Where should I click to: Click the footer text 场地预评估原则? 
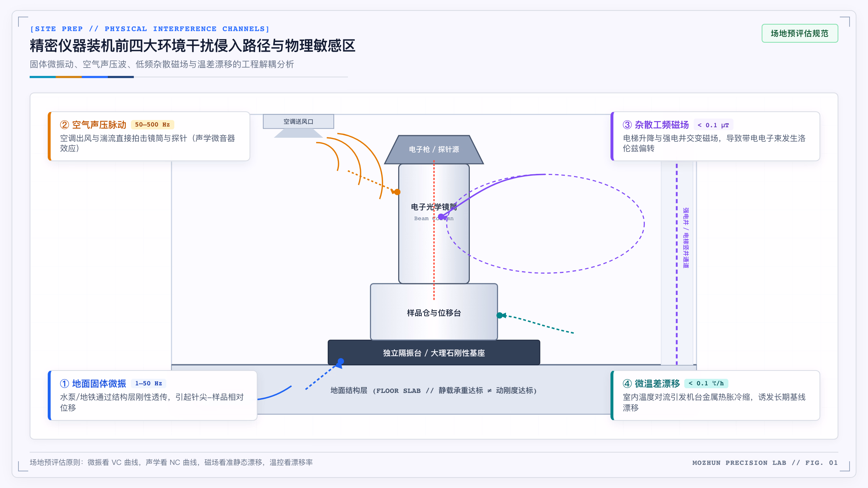171,462
